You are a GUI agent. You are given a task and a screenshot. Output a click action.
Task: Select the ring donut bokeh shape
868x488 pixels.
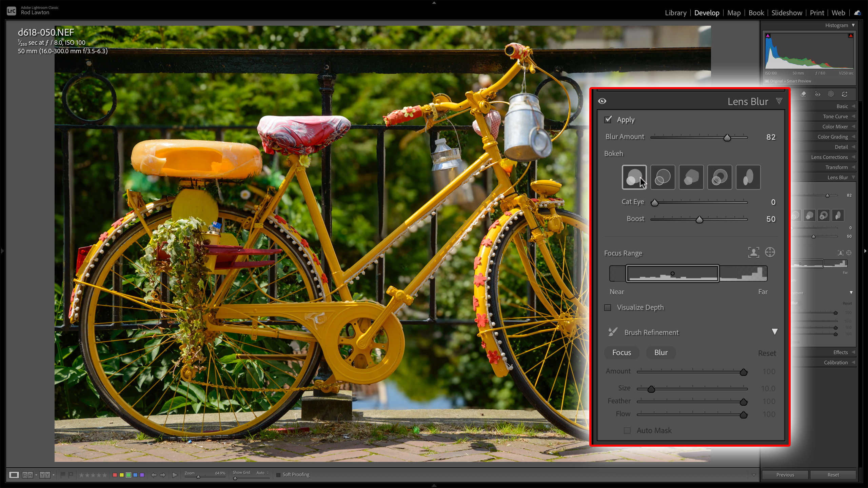(x=719, y=177)
